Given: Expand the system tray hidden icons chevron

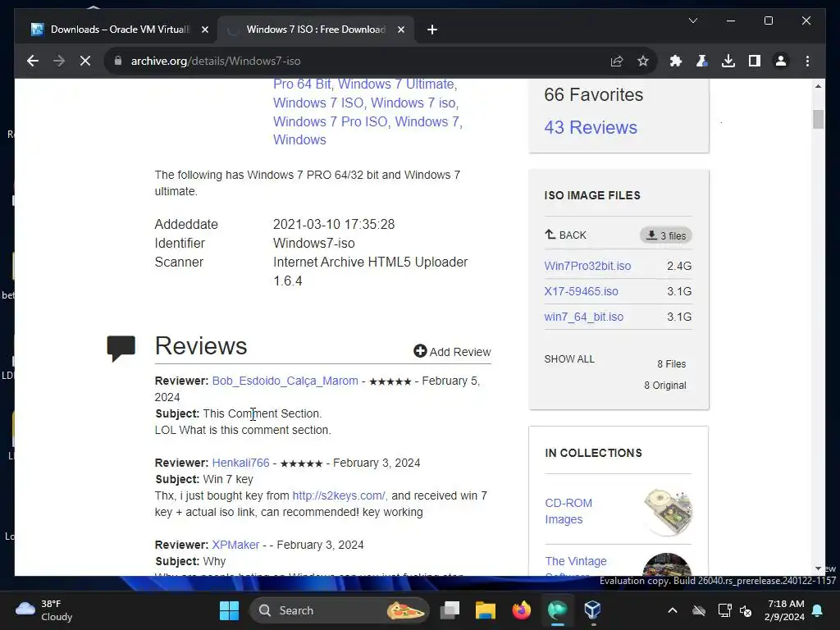Looking at the screenshot, I should tap(673, 610).
